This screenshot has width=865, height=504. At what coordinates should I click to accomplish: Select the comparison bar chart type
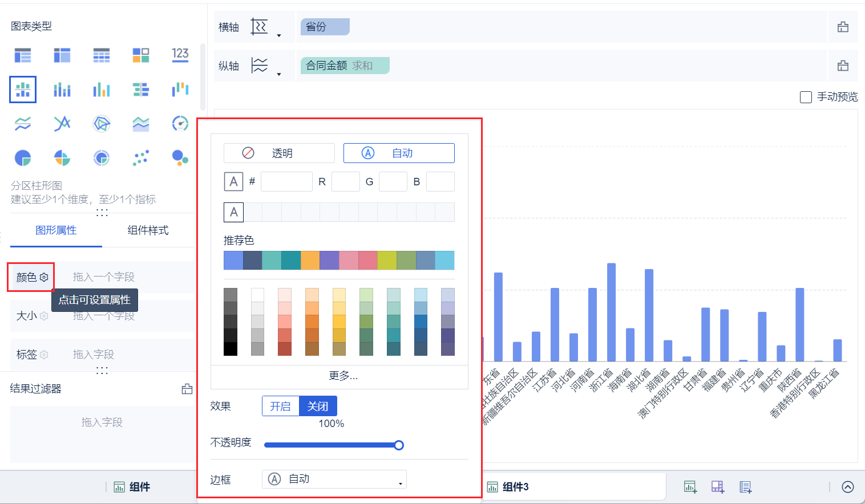[x=141, y=90]
